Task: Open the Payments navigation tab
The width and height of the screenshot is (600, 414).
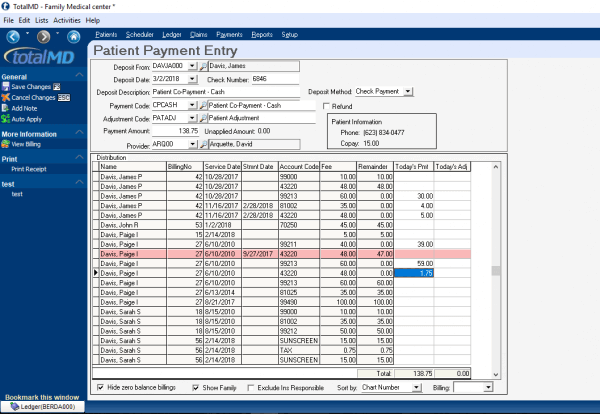Action: coord(229,35)
